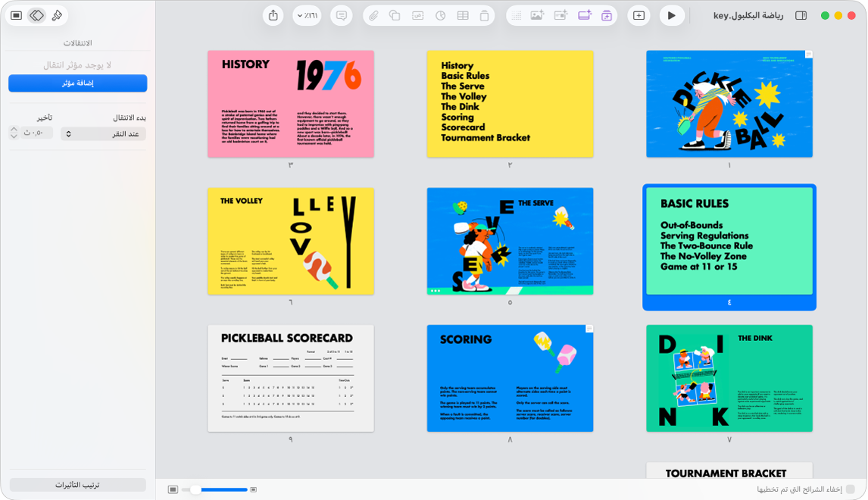Click the 'الانتقالات' panel heading

(77, 42)
